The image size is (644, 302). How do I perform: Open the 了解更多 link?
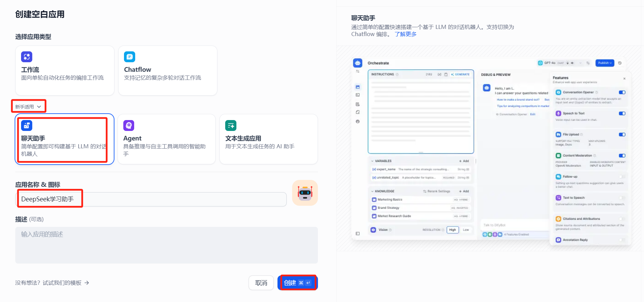pyautogui.click(x=406, y=34)
